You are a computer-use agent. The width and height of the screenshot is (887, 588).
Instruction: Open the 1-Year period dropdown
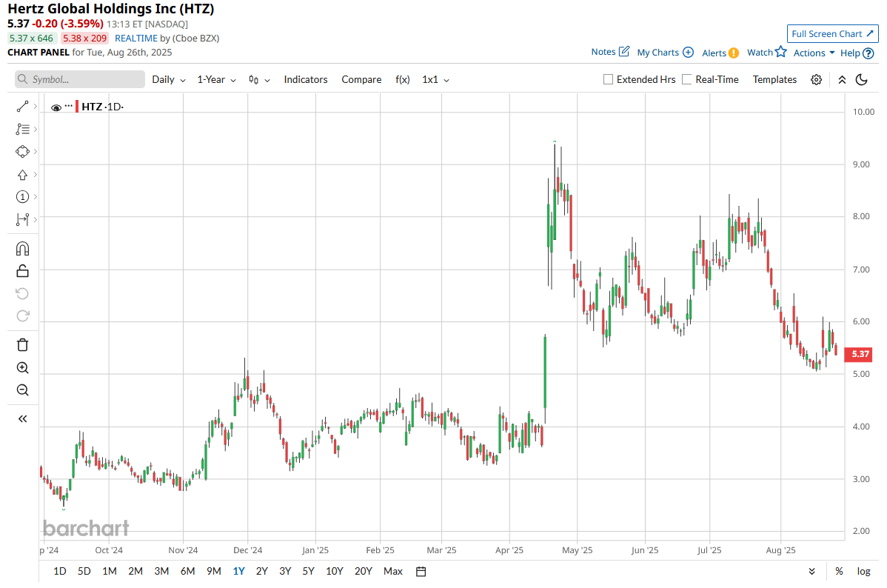(217, 80)
